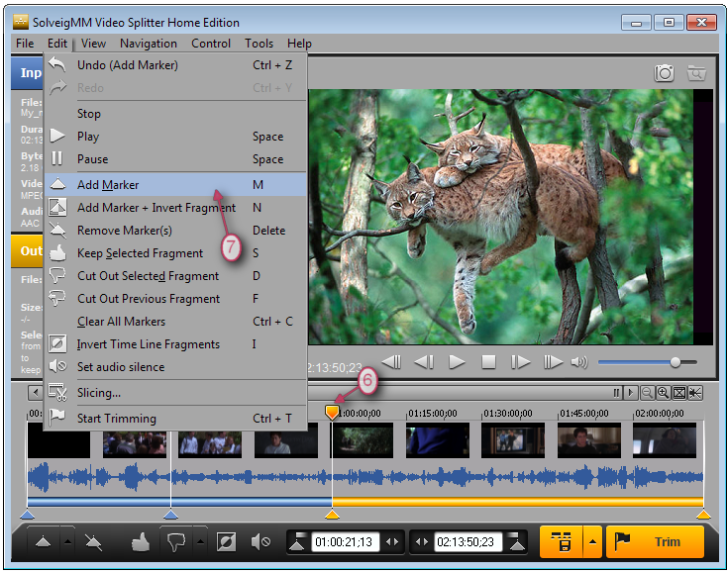Screen dimensions: 728x573
Task: Choose Cut Out Selected Fragment
Action: [175, 275]
